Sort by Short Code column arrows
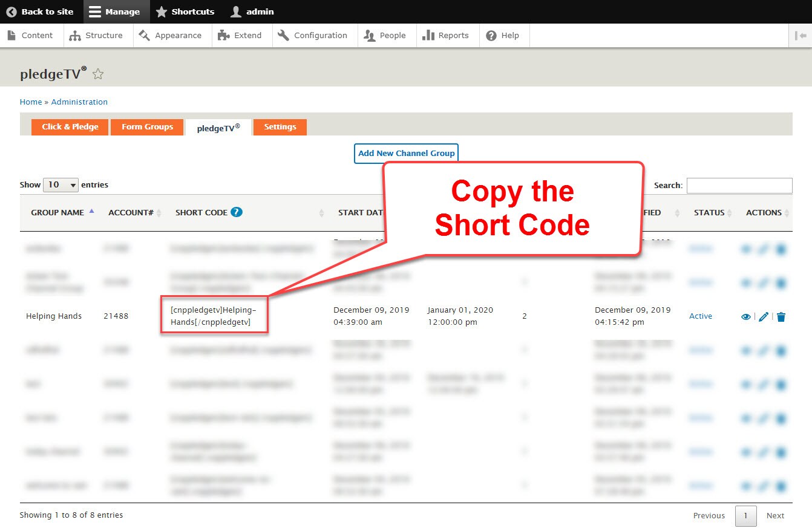 tap(321, 213)
